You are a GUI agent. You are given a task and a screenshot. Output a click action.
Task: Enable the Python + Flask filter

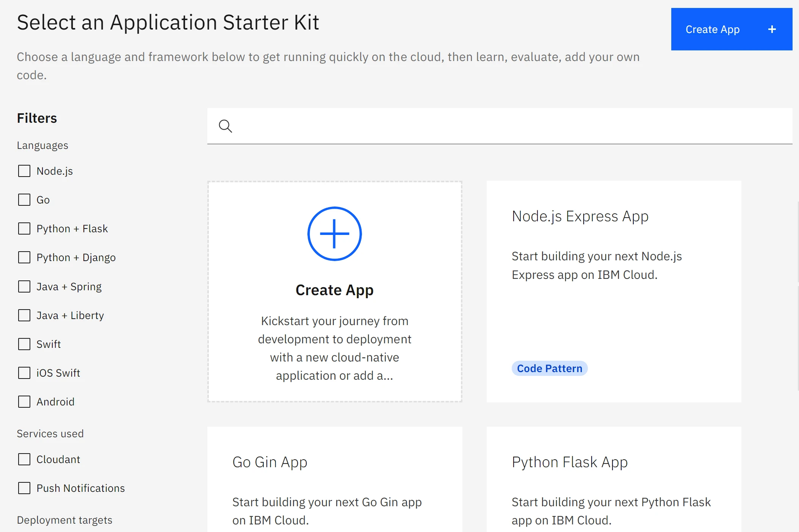click(x=24, y=228)
